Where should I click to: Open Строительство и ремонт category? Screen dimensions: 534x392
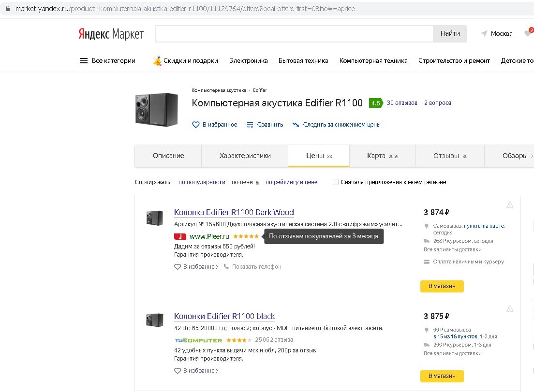tap(454, 60)
